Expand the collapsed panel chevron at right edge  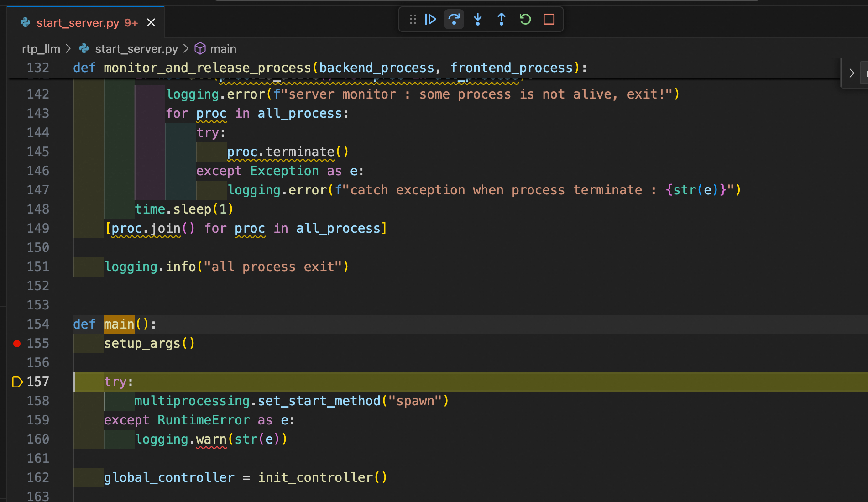[x=851, y=73]
